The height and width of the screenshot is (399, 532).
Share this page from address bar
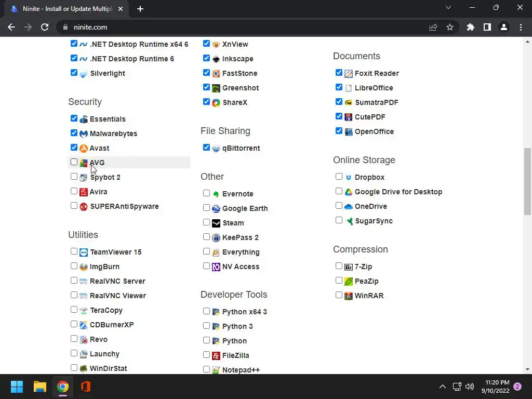(x=433, y=27)
